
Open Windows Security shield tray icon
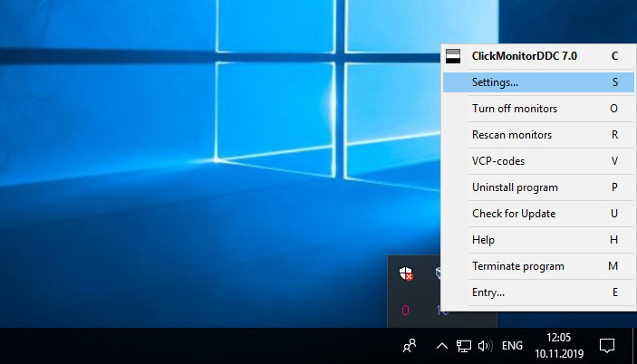click(x=406, y=273)
